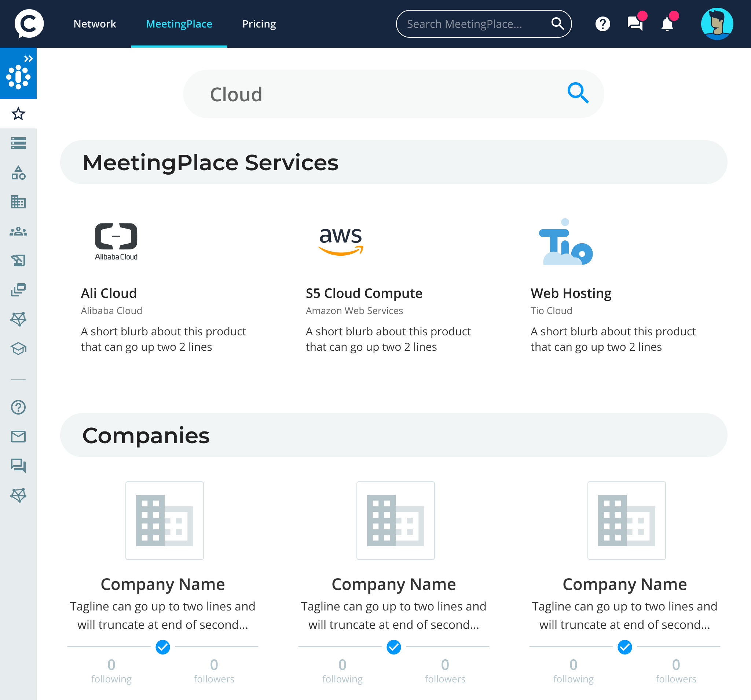
Task: Open the design tools sidebar icon
Action: point(18,260)
